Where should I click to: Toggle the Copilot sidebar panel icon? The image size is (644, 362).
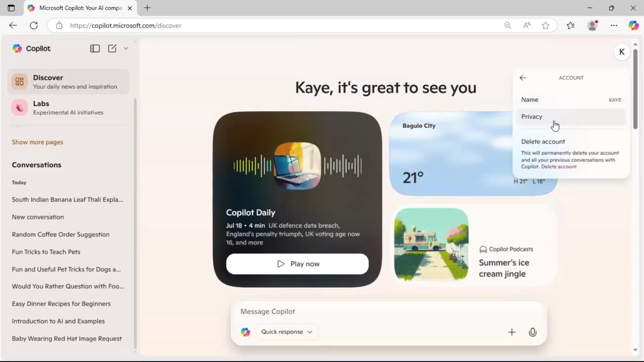tap(95, 49)
